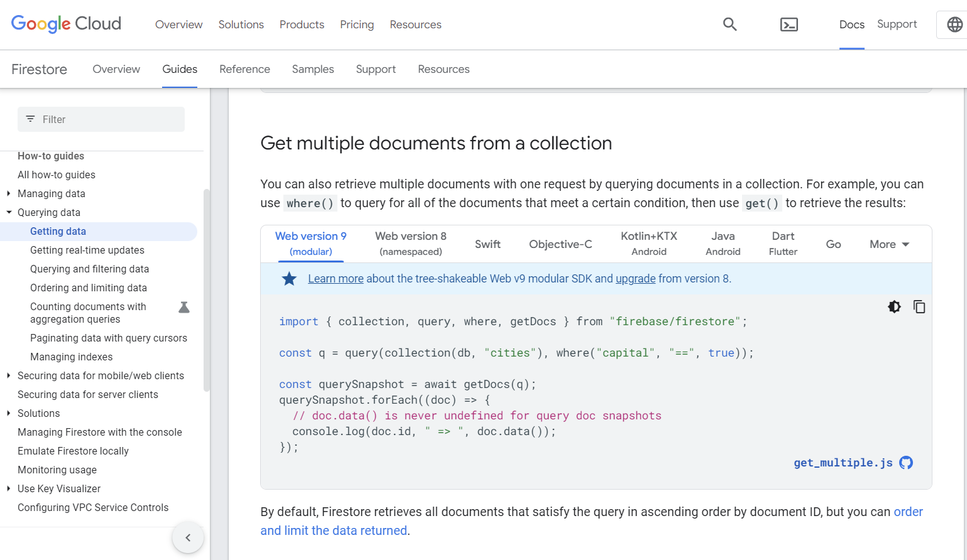Open the Monitoring usage page
This screenshot has width=967, height=560.
click(57, 470)
